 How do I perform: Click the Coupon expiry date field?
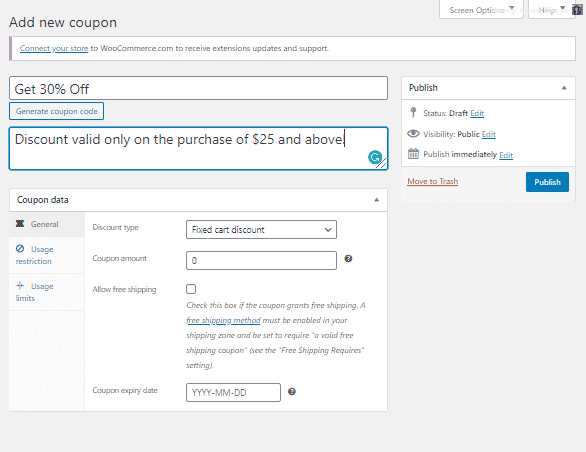pos(233,393)
